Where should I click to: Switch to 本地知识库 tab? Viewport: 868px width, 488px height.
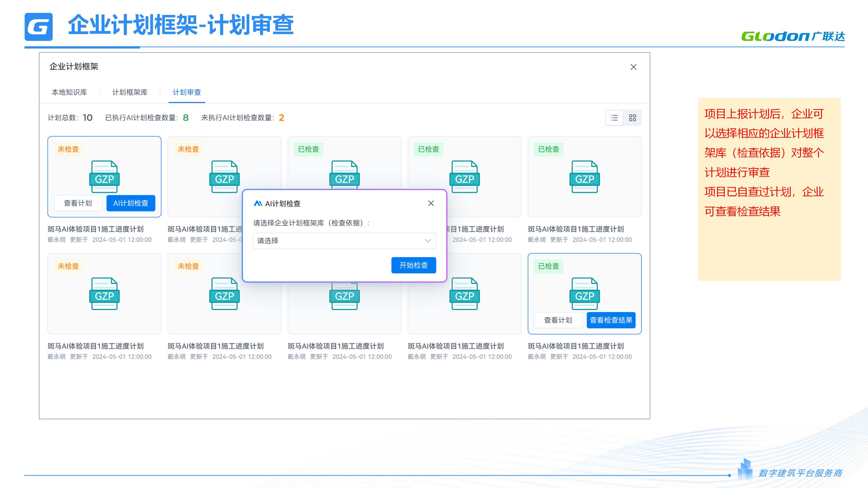pyautogui.click(x=69, y=92)
